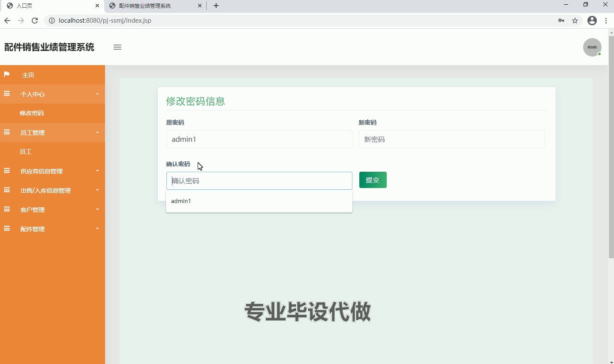Minimize the browser window
The image size is (614, 364).
coord(566,5)
